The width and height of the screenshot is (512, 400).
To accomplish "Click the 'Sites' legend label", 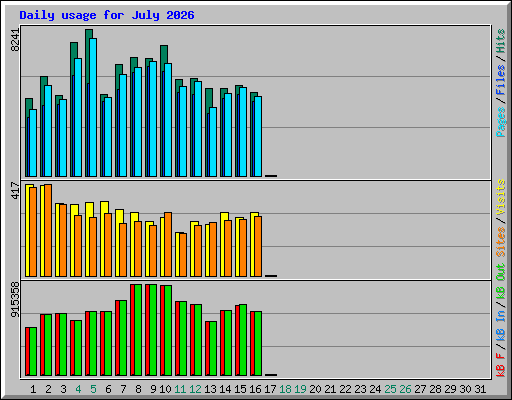I will tap(501, 242).
